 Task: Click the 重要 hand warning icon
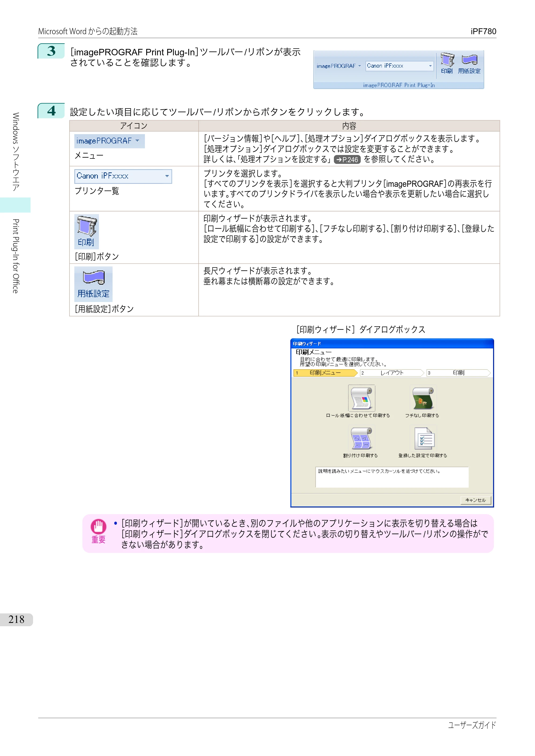point(98,526)
